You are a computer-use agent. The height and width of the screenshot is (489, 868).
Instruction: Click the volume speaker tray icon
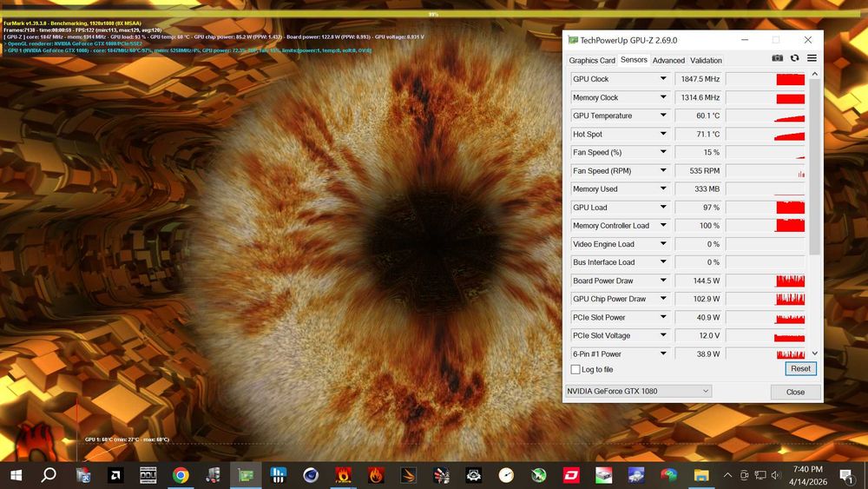[x=776, y=475]
